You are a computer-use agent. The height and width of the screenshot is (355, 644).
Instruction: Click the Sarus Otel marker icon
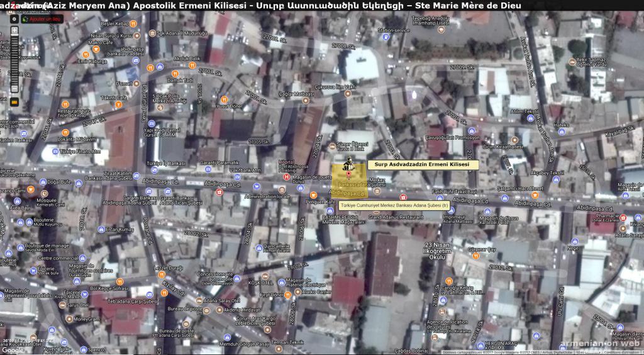62,305
